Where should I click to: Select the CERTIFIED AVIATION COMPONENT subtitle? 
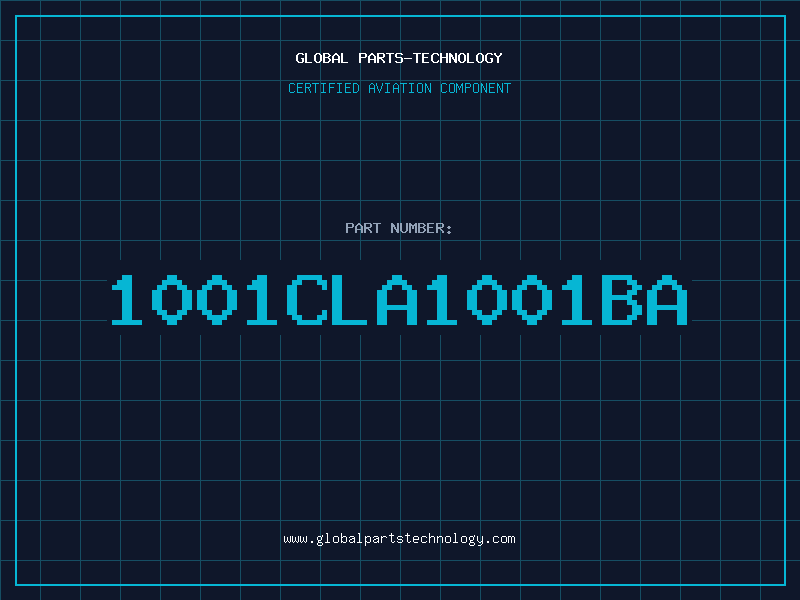(399, 88)
